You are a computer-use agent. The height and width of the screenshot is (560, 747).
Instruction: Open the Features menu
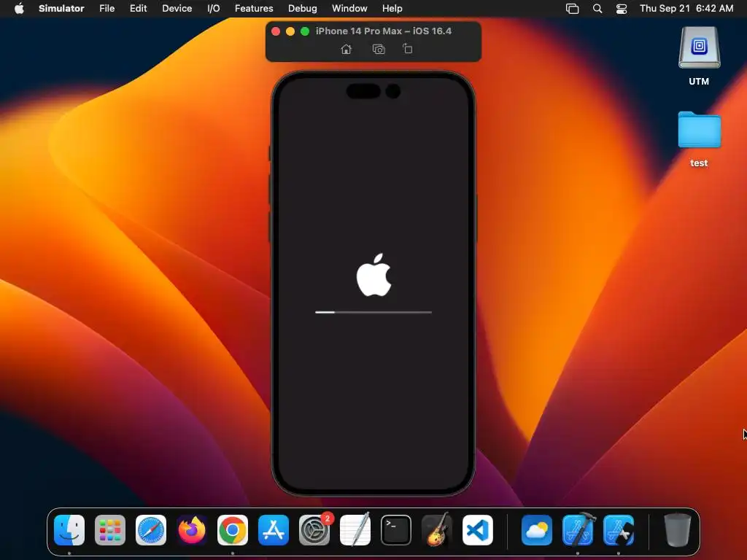(x=254, y=8)
